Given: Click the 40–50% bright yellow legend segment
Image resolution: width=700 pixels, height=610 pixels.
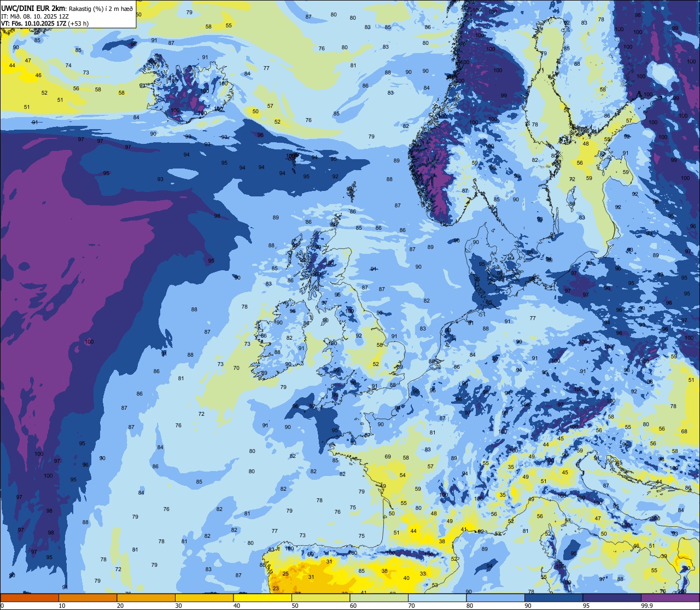Looking at the screenshot, I should click(262, 598).
